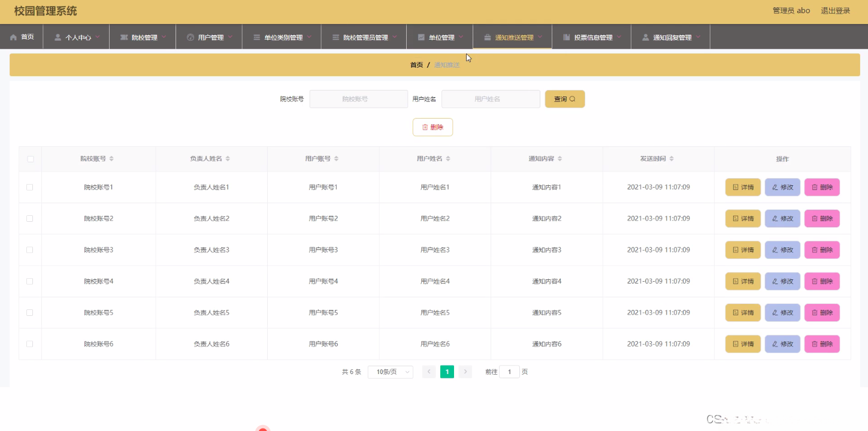Click the person icon beside 个人中心
The width and height of the screenshot is (868, 431).
[58, 37]
